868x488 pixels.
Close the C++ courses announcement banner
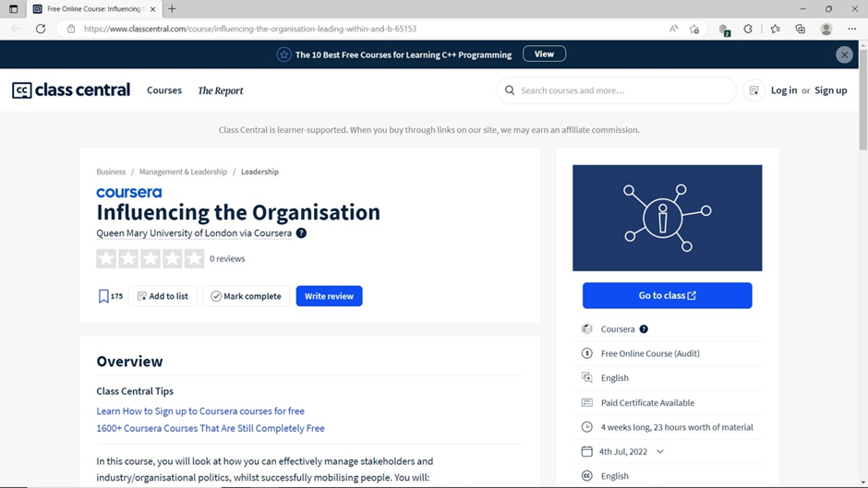(x=844, y=54)
